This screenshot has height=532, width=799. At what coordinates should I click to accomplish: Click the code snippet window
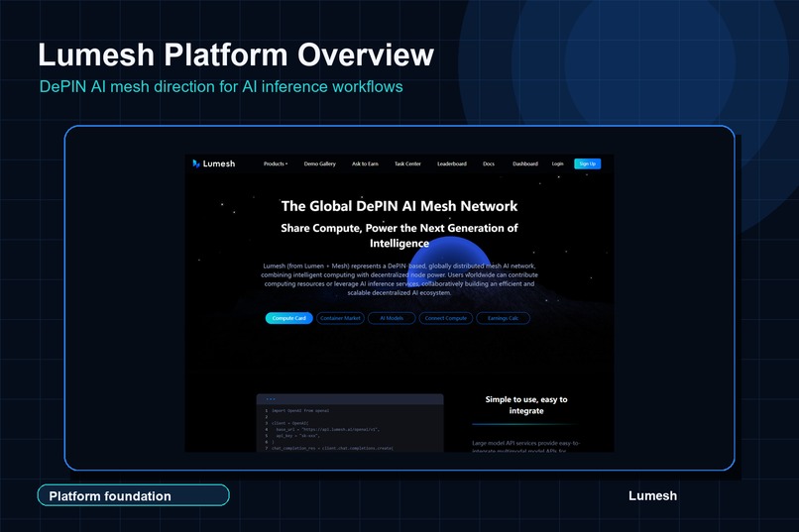tap(350, 423)
